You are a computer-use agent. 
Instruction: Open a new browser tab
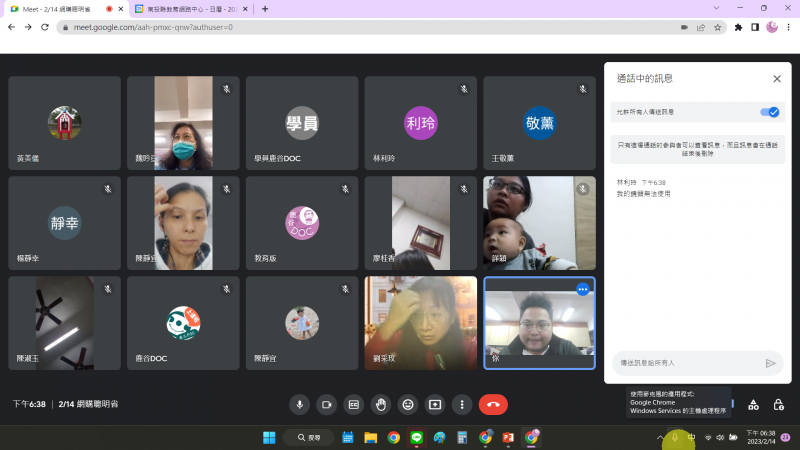coord(265,9)
